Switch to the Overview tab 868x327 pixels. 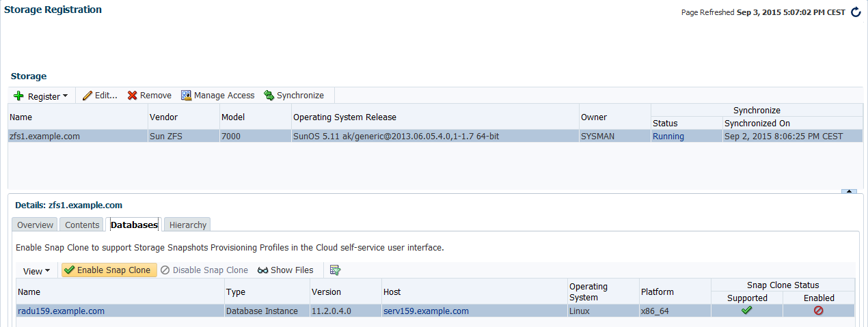[35, 225]
